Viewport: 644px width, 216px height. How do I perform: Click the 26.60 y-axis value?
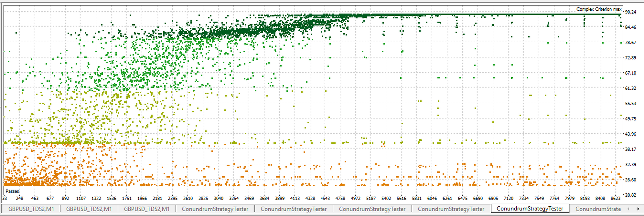click(x=632, y=180)
